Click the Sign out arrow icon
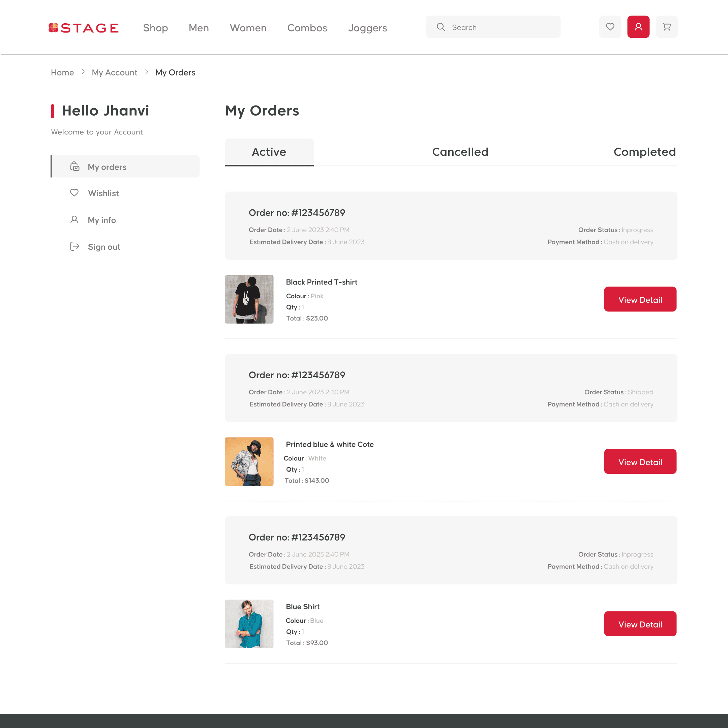Viewport: 728px width, 728px height. [74, 246]
